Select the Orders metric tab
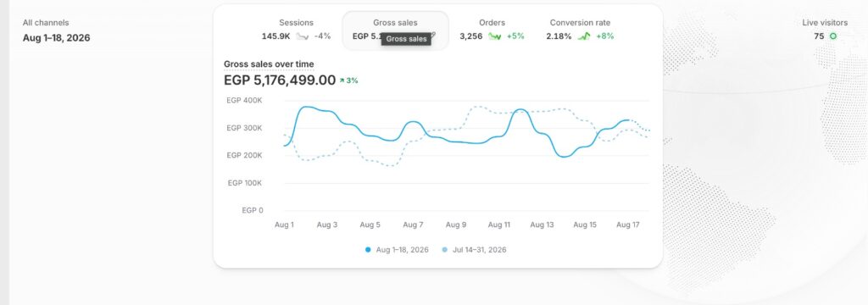Screen dimensions: 868x305 tap(492, 30)
